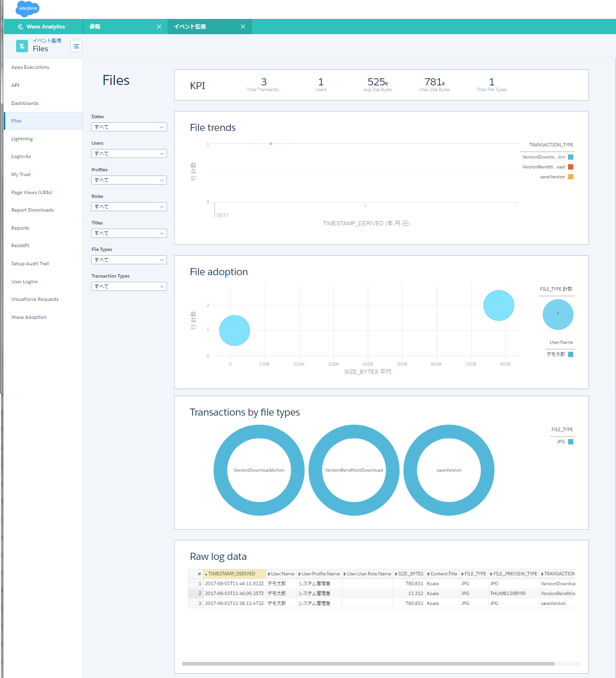Click VersionRenditionDownload red legend swatch
The image size is (616, 678).
tap(571, 167)
